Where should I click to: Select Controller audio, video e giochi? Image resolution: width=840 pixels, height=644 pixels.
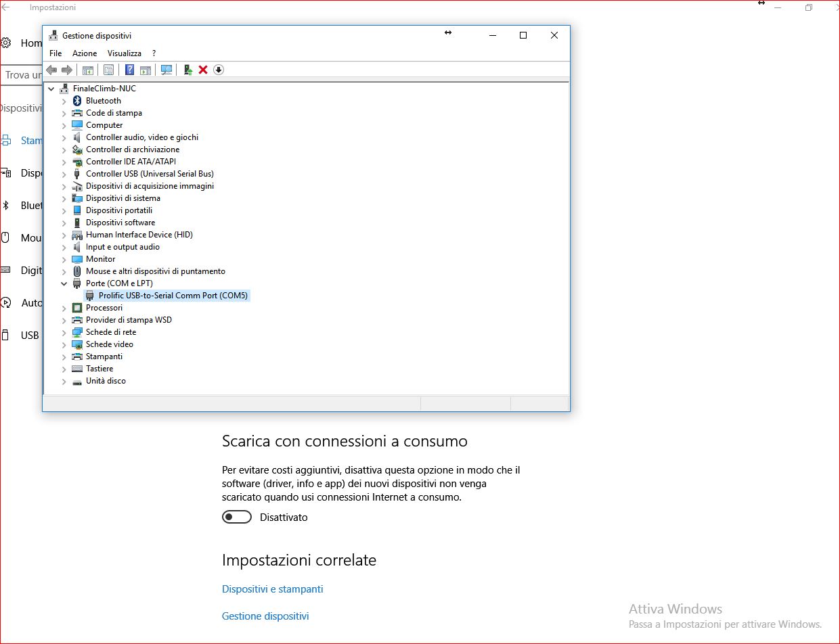(x=142, y=137)
